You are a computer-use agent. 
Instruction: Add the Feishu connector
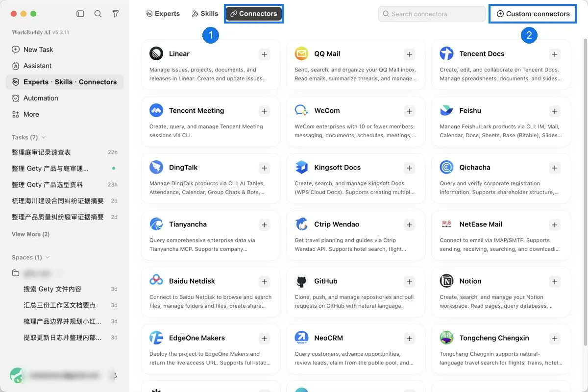(x=555, y=111)
